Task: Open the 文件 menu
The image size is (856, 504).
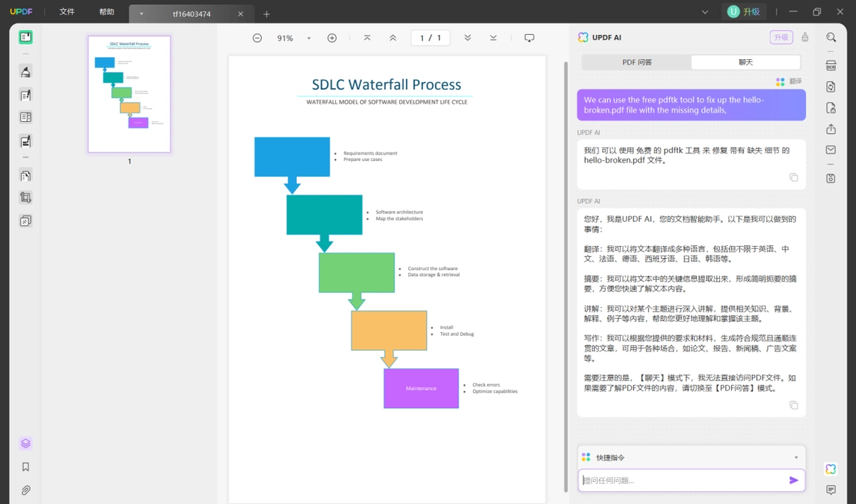Action: pyautogui.click(x=67, y=12)
